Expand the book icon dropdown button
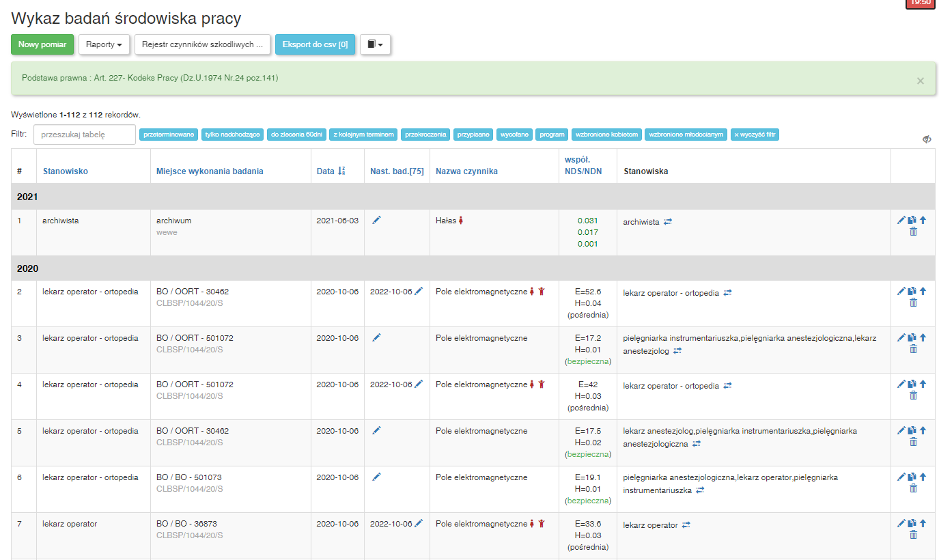The height and width of the screenshot is (560, 939). [375, 44]
